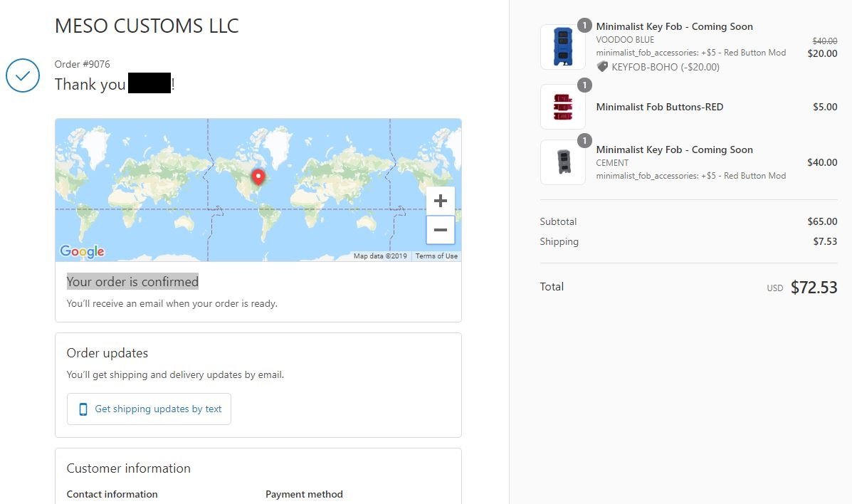This screenshot has width=852, height=504.
Task: Click the $5.00 Fob Buttons price
Action: 825,107
